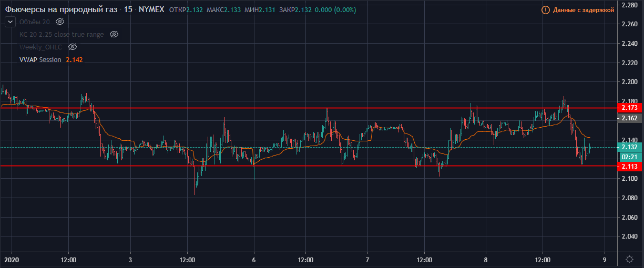
Task: Click the 2.260 price axis label
Action: [630, 24]
